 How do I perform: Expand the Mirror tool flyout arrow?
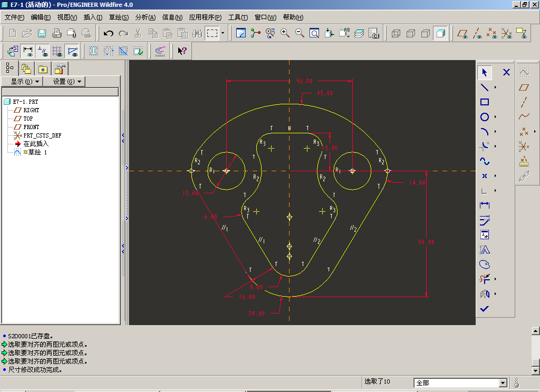[x=496, y=294]
